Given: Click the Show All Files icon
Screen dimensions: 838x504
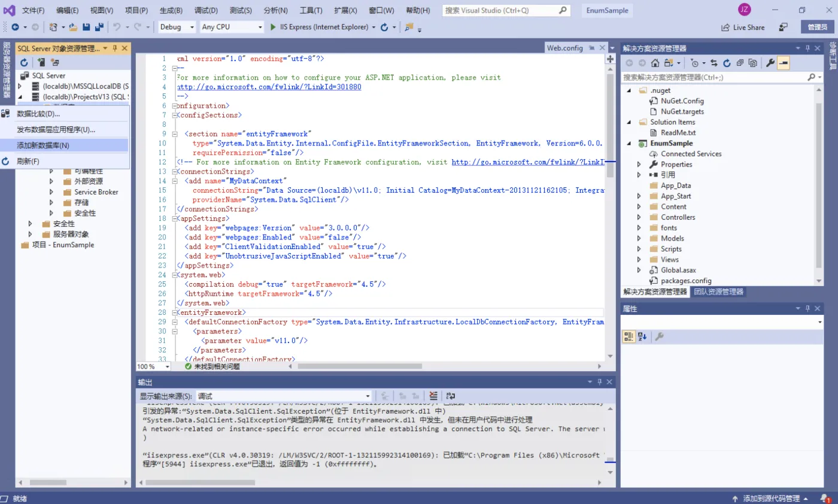Looking at the screenshot, I should point(753,63).
